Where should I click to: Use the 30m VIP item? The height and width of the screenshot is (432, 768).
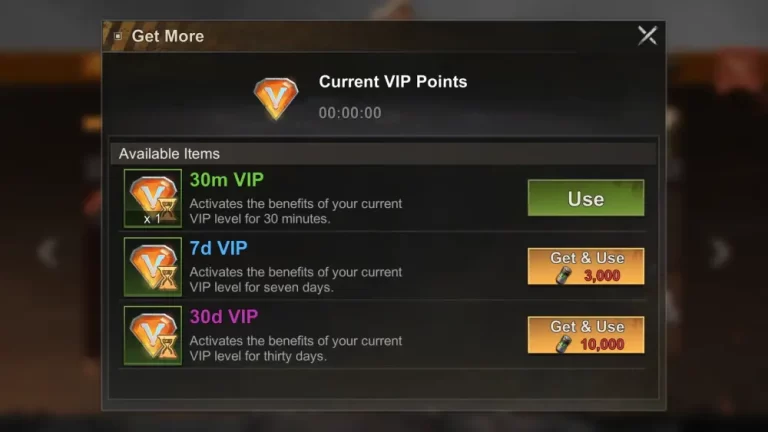(586, 198)
